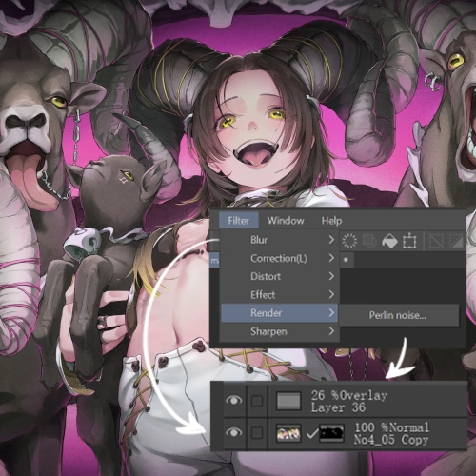The image size is (476, 476).
Task: Expand the Correction(L) submenu arrow
Action: point(331,258)
